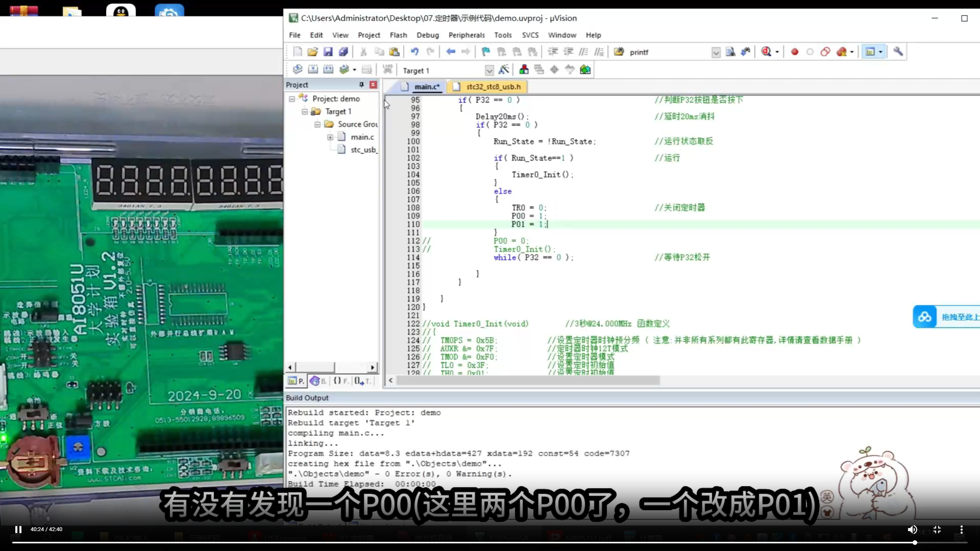Undo the last edit

point(415,52)
